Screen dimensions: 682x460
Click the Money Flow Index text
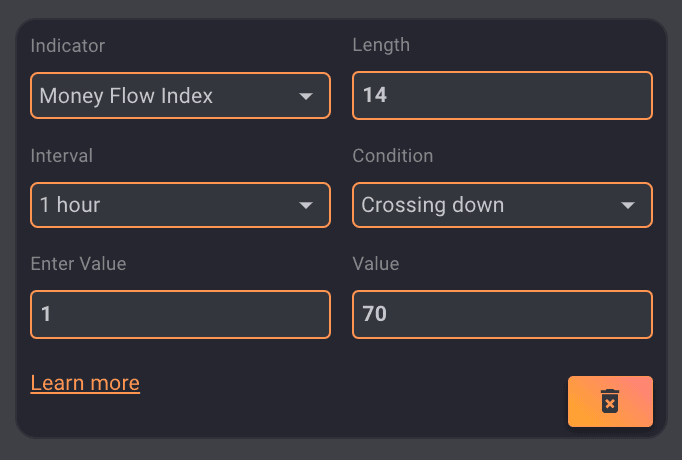pyautogui.click(x=126, y=96)
